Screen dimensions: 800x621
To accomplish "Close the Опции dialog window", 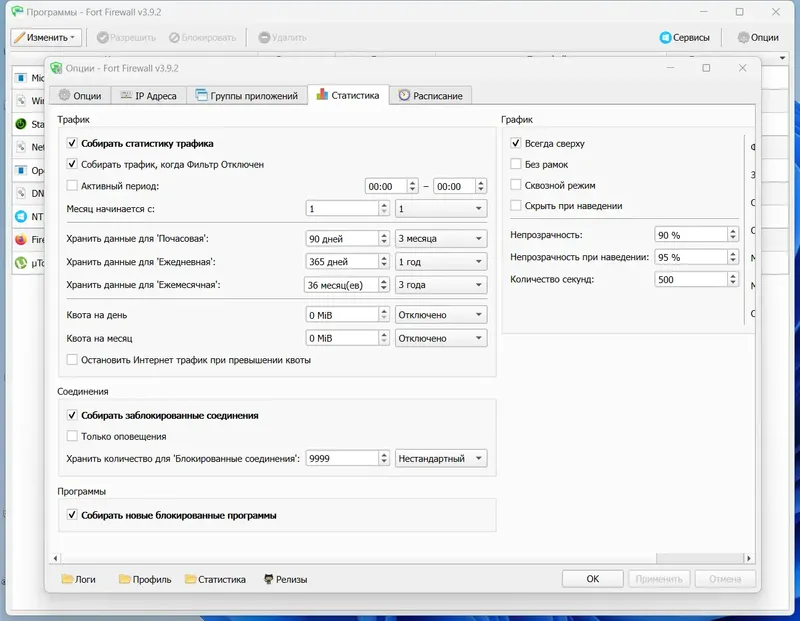I will pos(742,68).
